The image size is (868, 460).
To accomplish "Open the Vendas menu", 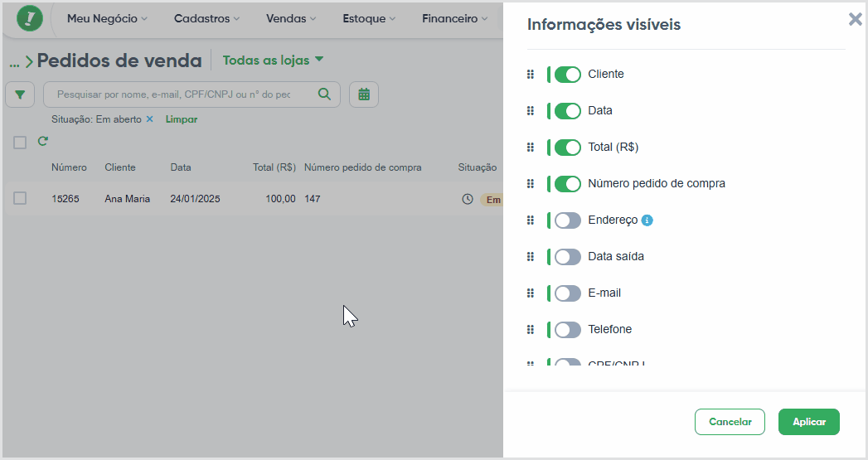I will (291, 18).
